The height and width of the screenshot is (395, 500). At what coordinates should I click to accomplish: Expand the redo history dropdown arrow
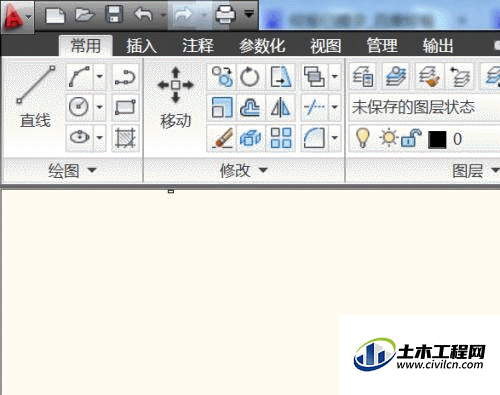tap(204, 15)
